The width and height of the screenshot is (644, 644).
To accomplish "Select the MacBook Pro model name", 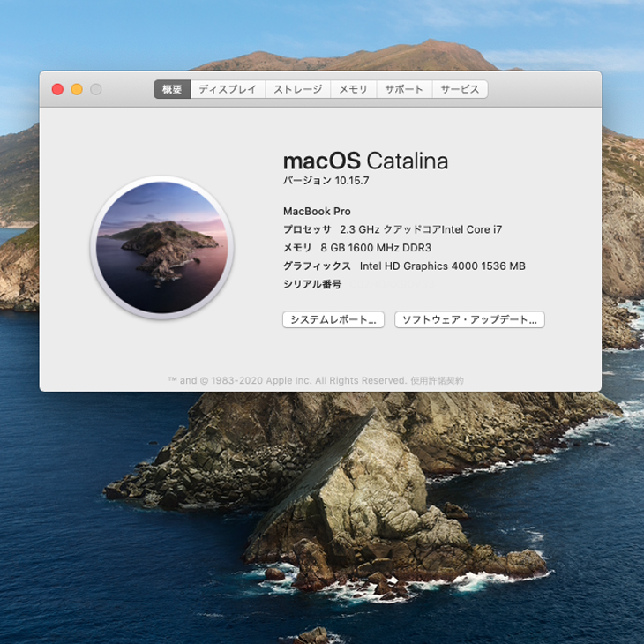I will pos(317,211).
